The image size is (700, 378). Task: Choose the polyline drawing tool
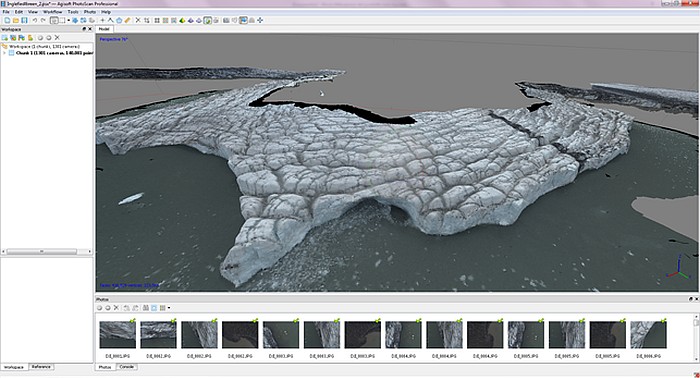(x=111, y=20)
